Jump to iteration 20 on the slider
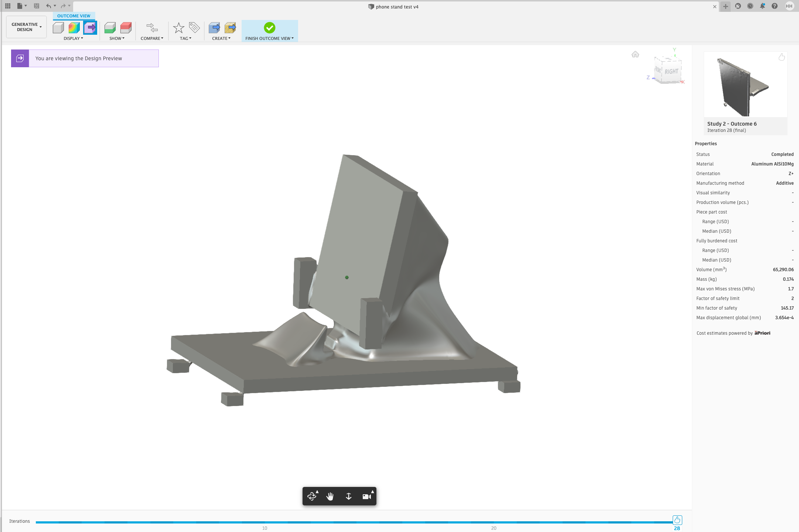This screenshot has width=799, height=532. (494, 522)
